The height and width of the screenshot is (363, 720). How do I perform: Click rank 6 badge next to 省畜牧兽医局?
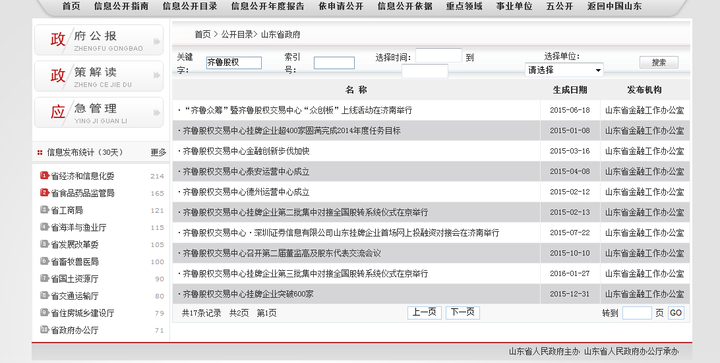click(44, 261)
